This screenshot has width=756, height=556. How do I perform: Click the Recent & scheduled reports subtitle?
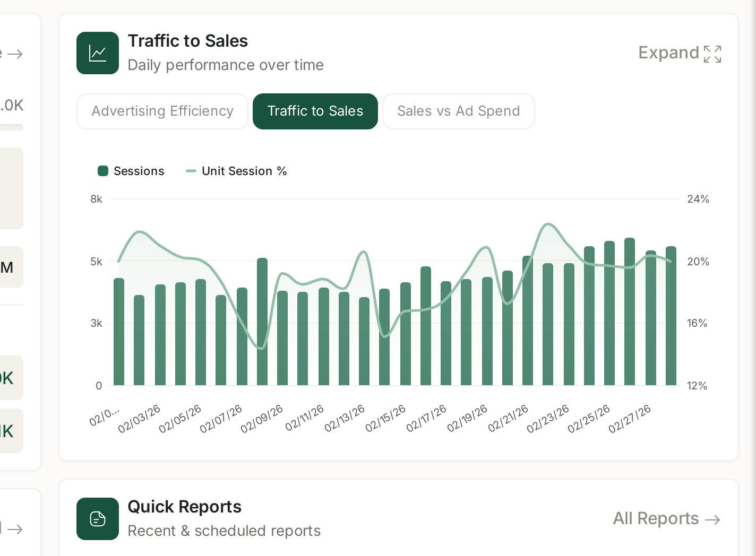[224, 531]
